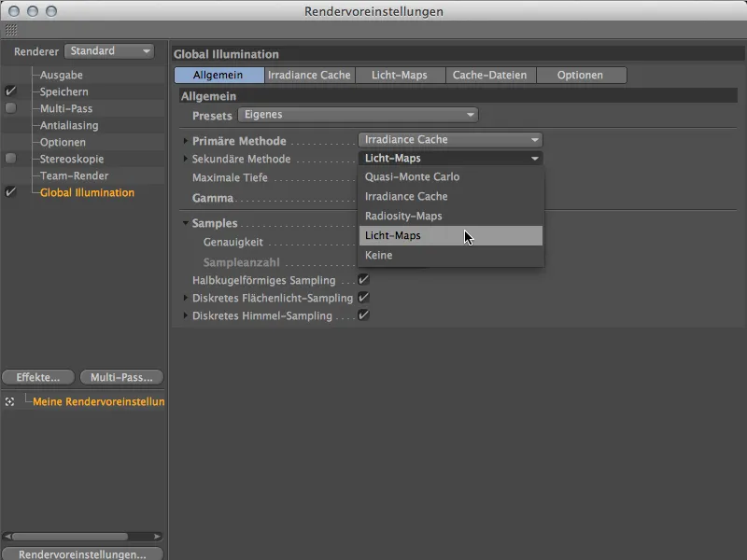747x560 pixels.
Task: Close the Sekundäre Methode Licht-Maps dropdown
Action: tap(450, 158)
